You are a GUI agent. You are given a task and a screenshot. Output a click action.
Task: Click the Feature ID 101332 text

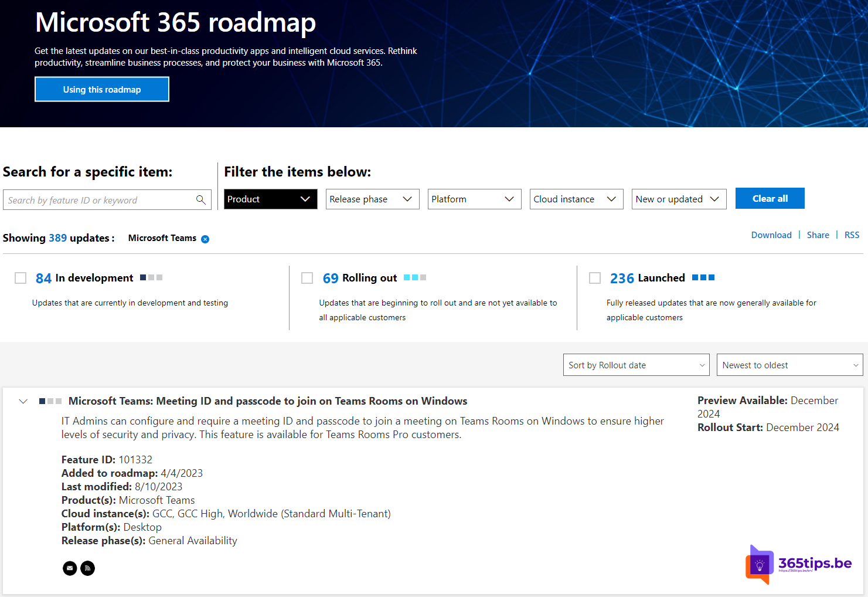(107, 460)
